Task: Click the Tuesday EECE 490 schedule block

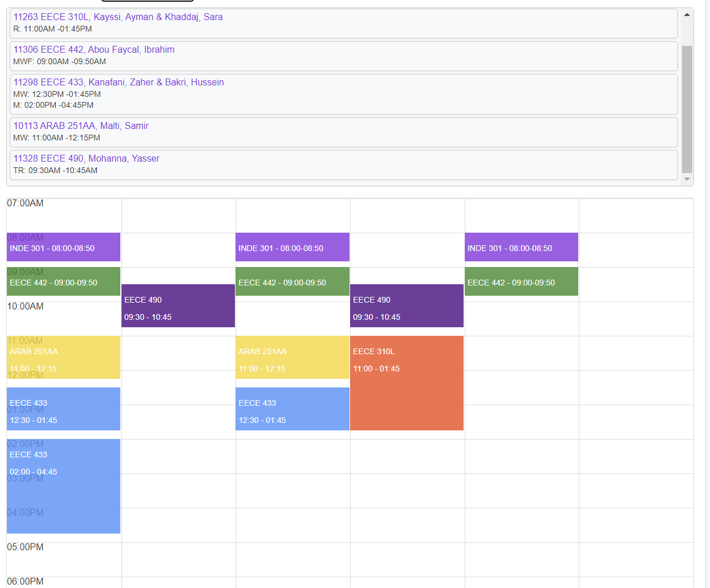Action: click(x=178, y=306)
